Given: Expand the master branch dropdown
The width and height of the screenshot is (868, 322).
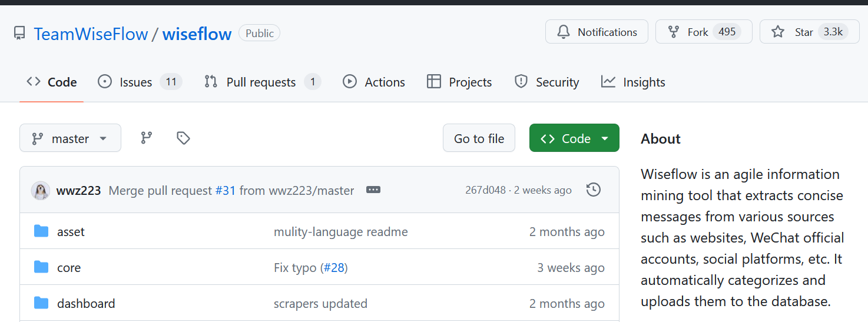Looking at the screenshot, I should [70, 138].
